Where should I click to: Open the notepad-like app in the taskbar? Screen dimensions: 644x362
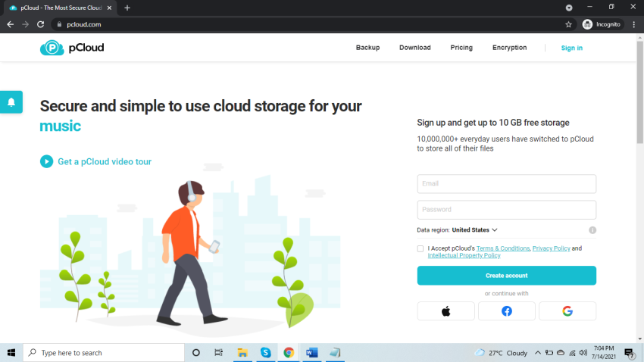coord(335,353)
